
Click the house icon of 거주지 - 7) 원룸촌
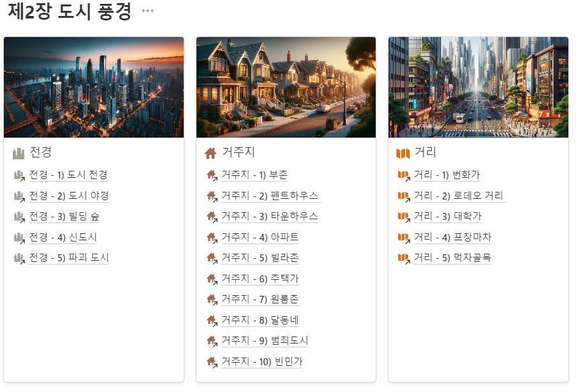(x=212, y=300)
